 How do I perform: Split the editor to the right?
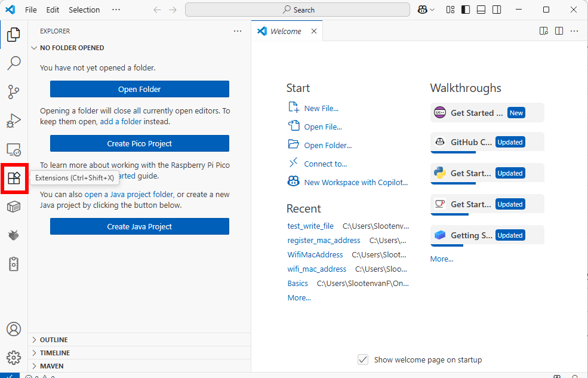pyautogui.click(x=559, y=30)
